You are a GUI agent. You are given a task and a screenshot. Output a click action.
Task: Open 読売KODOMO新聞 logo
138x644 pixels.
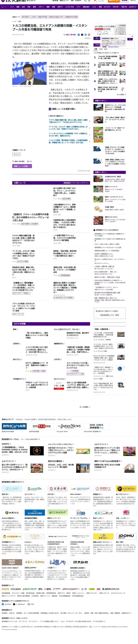coord(14,426)
